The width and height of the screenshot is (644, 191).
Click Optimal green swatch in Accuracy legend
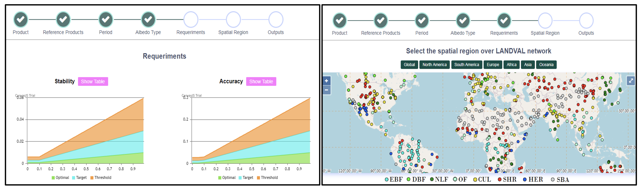(x=220, y=178)
